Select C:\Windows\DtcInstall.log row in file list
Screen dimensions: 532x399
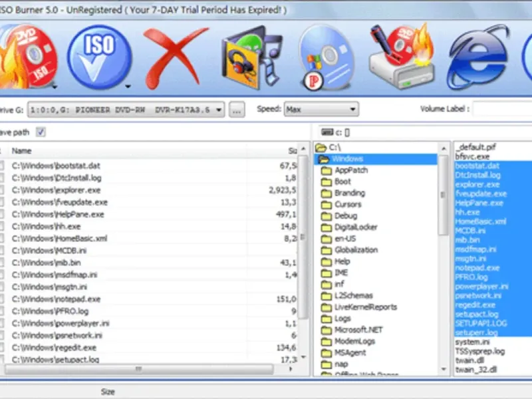coord(149,178)
